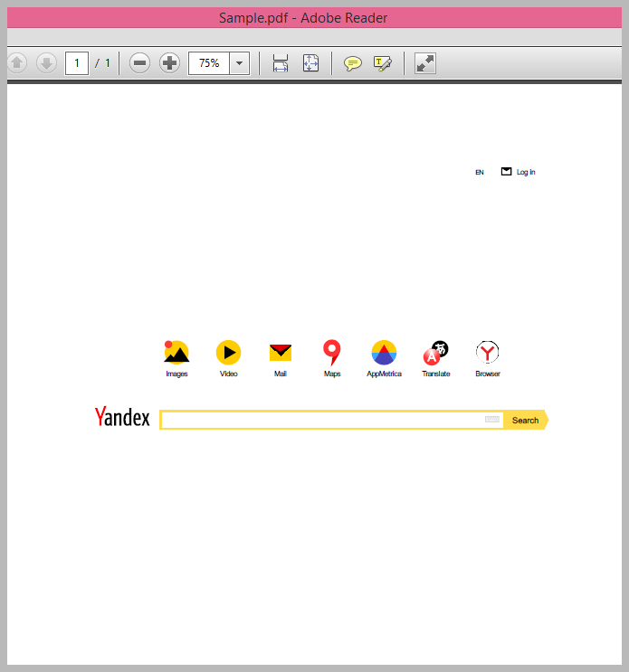The height and width of the screenshot is (672, 629).
Task: Open the on-screen keyboard icon in search box
Action: point(491,419)
